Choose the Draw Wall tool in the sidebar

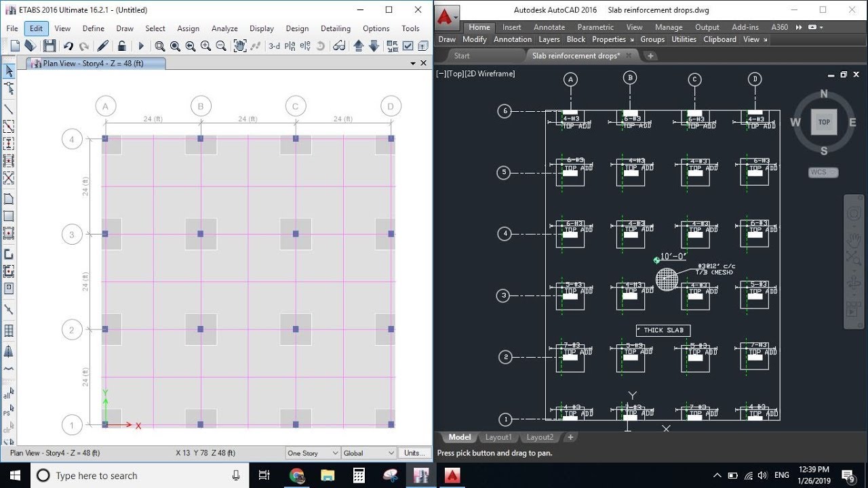point(9,254)
